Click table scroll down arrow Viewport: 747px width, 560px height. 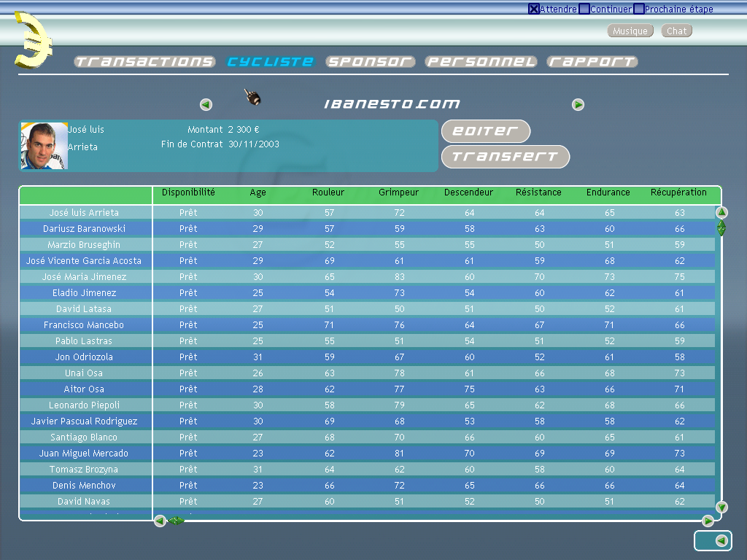(x=721, y=507)
